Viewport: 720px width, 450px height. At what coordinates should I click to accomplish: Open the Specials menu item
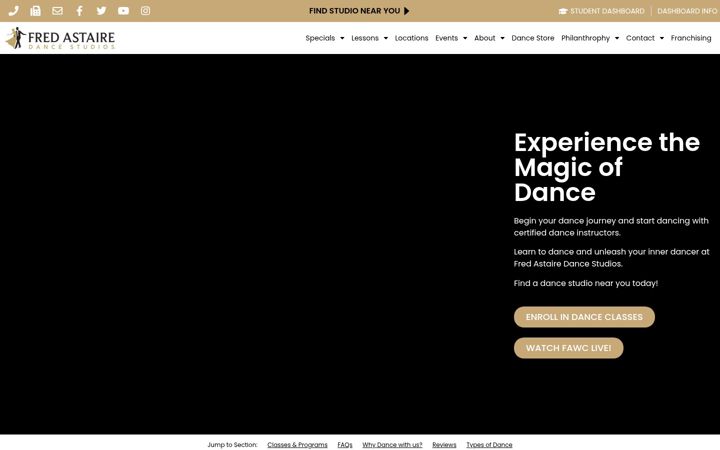[x=320, y=38]
